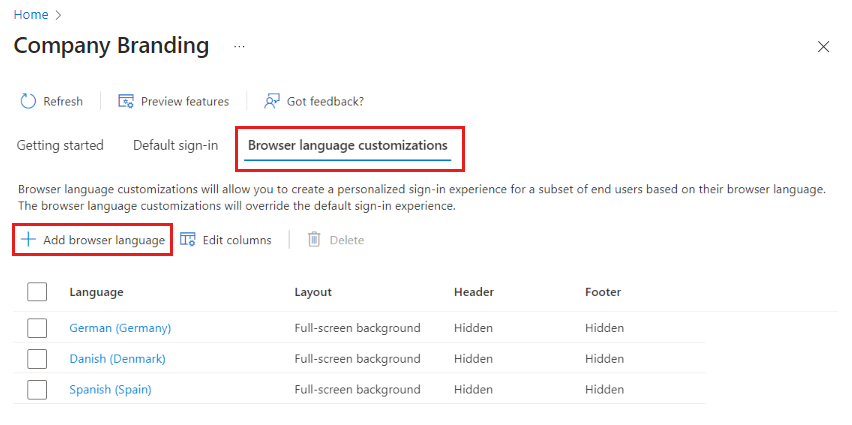Open Preview features icon
This screenshot has width=852, height=425.
pyautogui.click(x=126, y=101)
